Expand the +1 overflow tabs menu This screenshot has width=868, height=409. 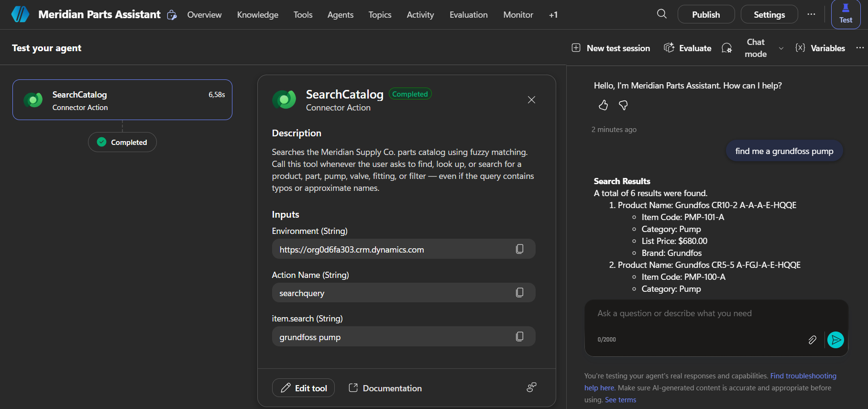553,15
